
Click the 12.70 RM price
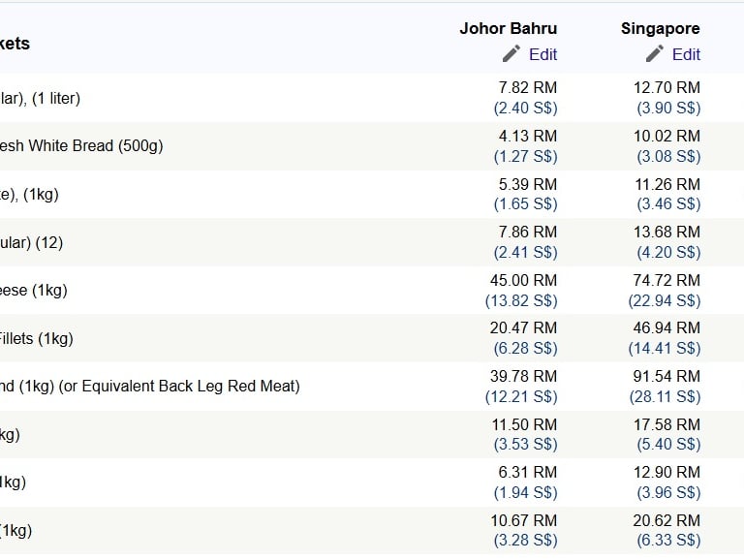[x=666, y=88]
